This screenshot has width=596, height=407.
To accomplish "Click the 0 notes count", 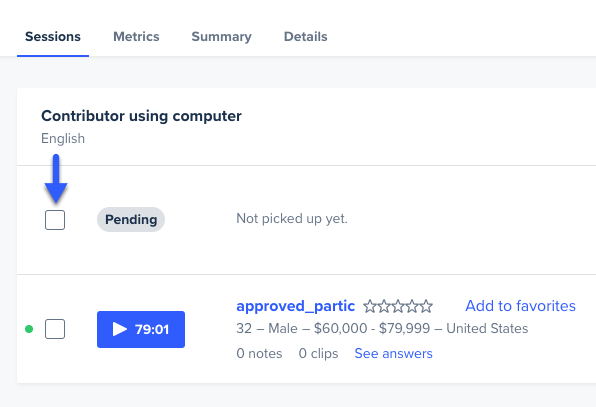I will tap(259, 353).
